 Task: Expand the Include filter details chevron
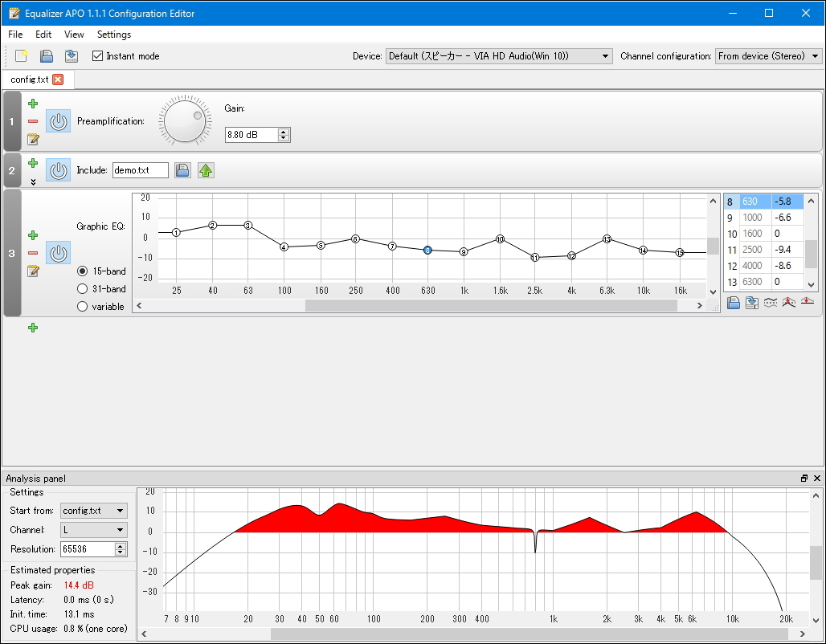[x=32, y=181]
